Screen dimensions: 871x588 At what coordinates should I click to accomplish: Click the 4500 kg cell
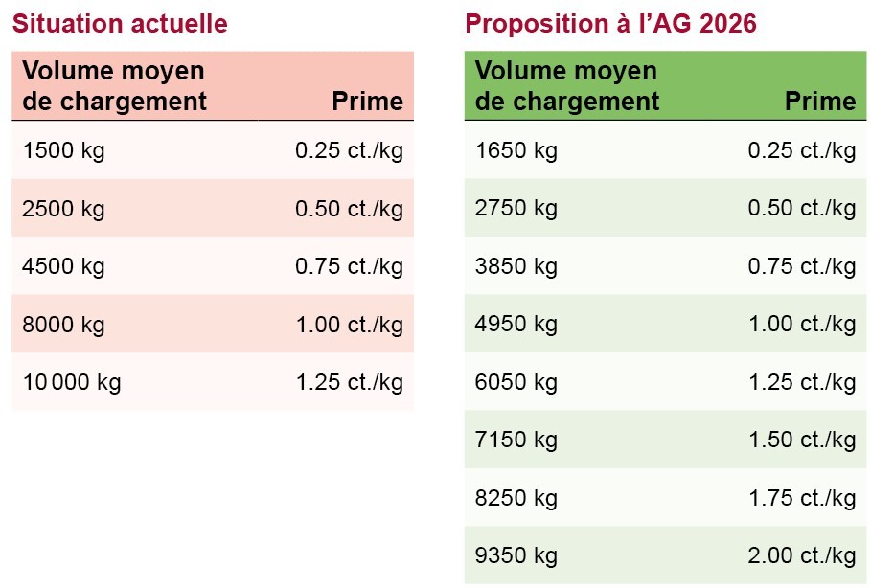point(63,267)
